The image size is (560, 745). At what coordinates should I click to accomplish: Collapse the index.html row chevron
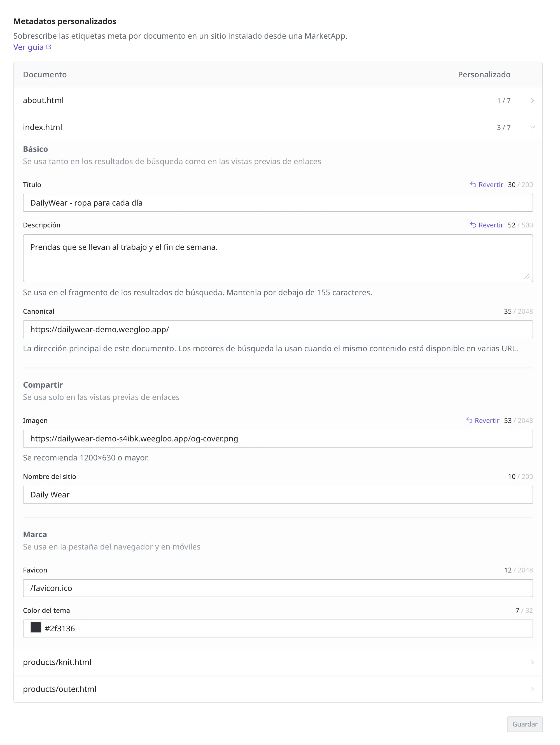coord(532,127)
